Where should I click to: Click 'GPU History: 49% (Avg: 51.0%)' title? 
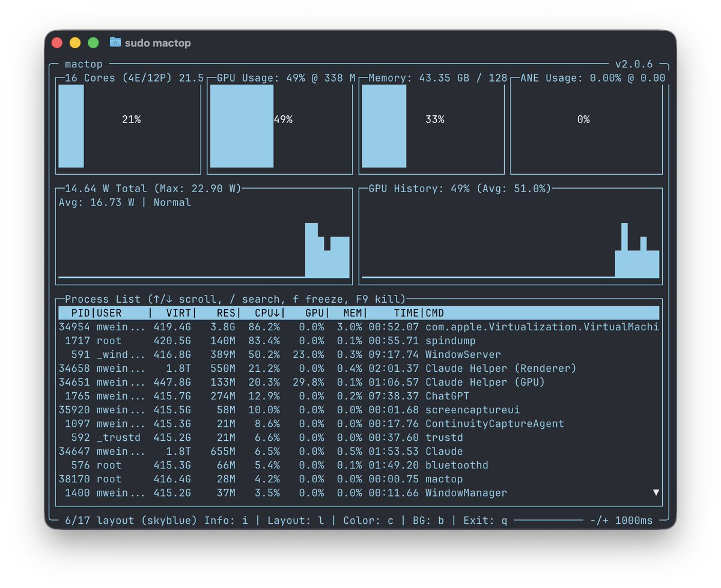(x=460, y=189)
